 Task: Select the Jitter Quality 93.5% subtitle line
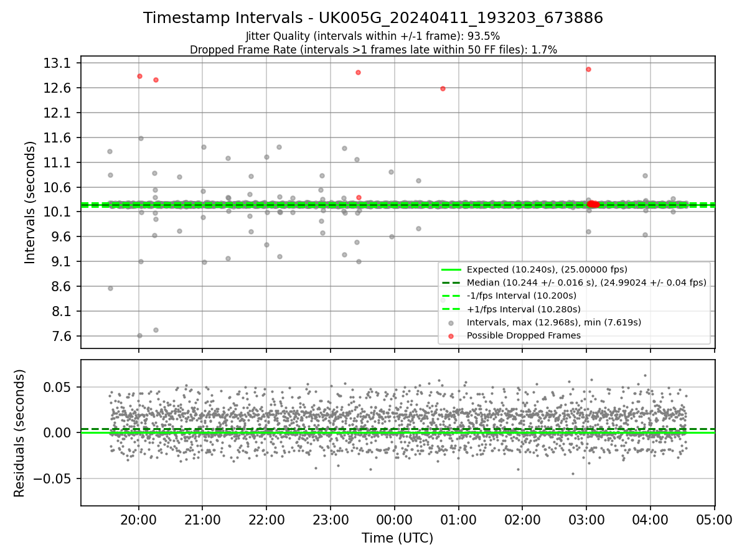[x=373, y=36]
